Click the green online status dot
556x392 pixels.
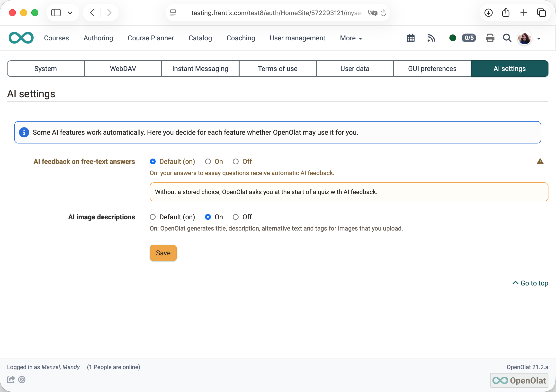tap(452, 38)
